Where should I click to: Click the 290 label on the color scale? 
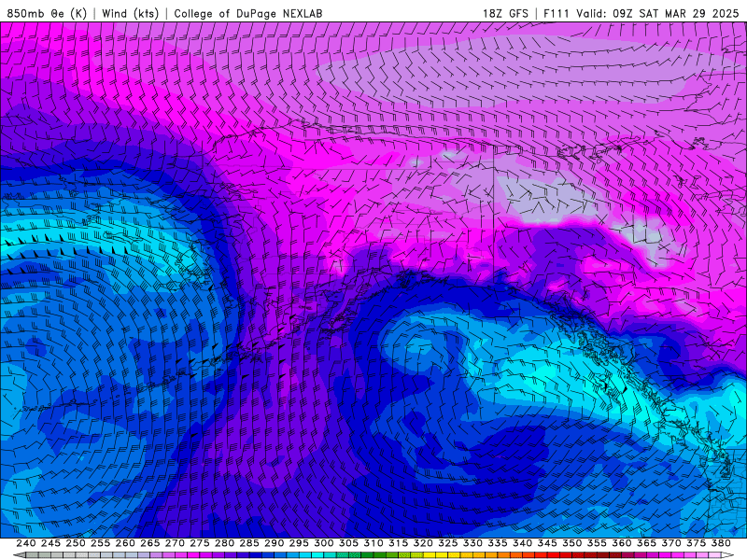(274, 543)
